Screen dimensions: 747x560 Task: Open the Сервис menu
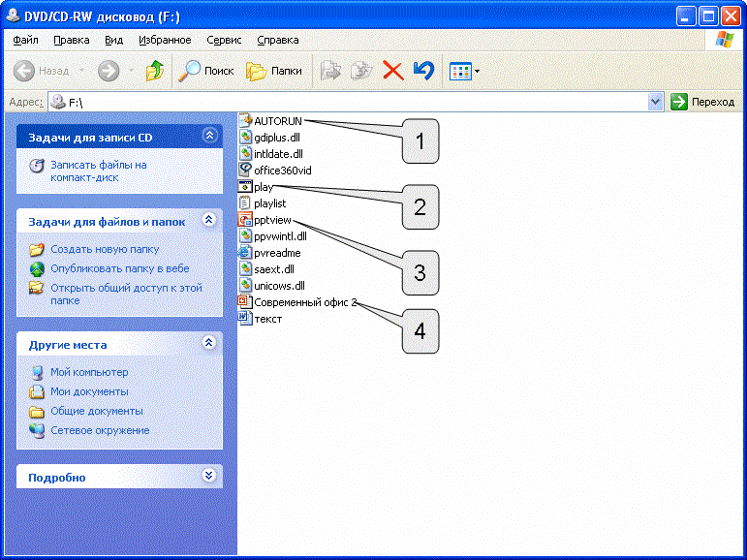pos(224,40)
